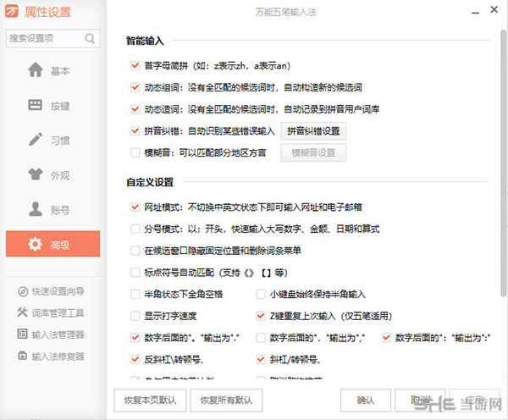Toggle 数字后面的"。"输出为"." checkbox
The width and height of the screenshot is (508, 420).
[x=135, y=338]
